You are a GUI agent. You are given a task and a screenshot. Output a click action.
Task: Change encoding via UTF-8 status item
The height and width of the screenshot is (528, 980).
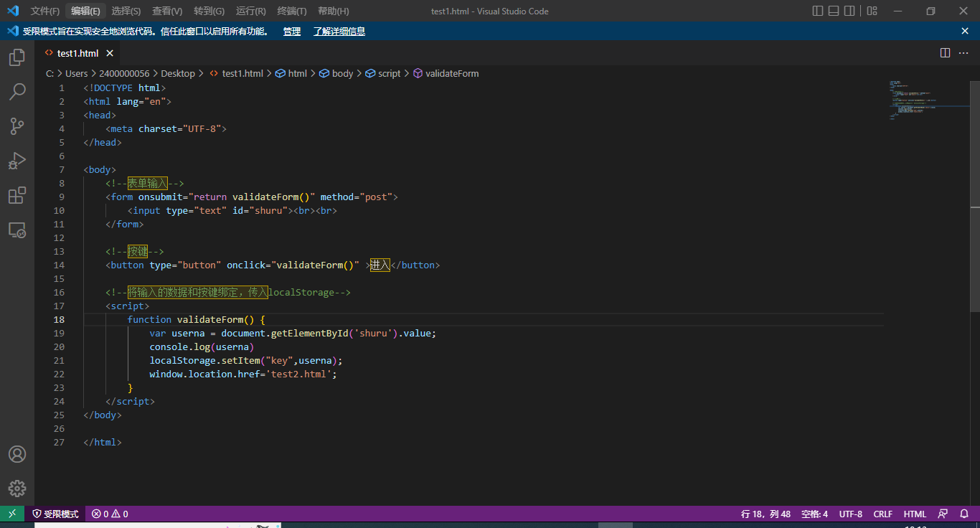[851, 514]
